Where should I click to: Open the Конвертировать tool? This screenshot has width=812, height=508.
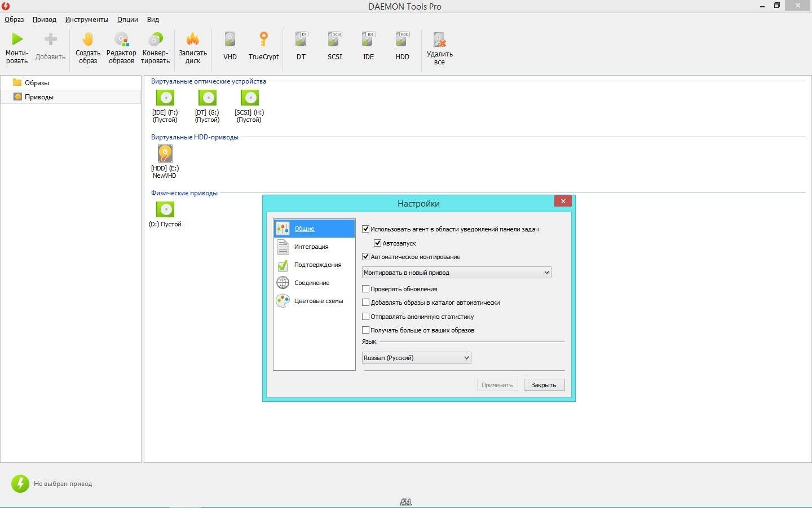point(155,48)
